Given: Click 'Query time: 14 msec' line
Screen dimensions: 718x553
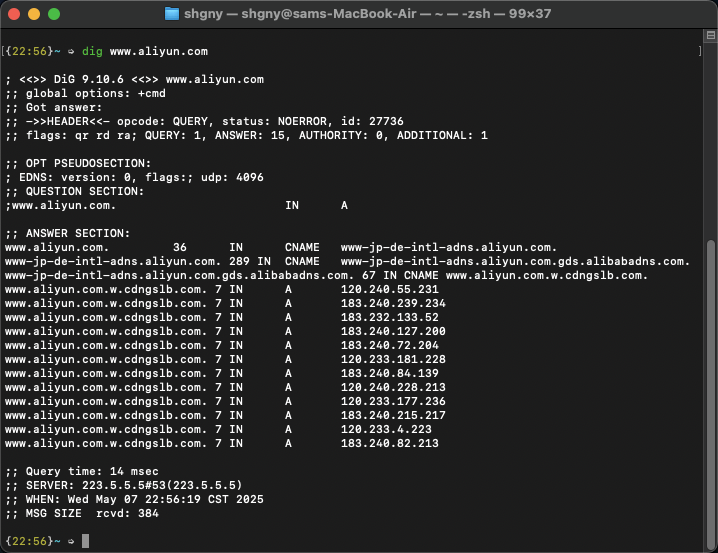Looking at the screenshot, I should (x=82, y=472).
